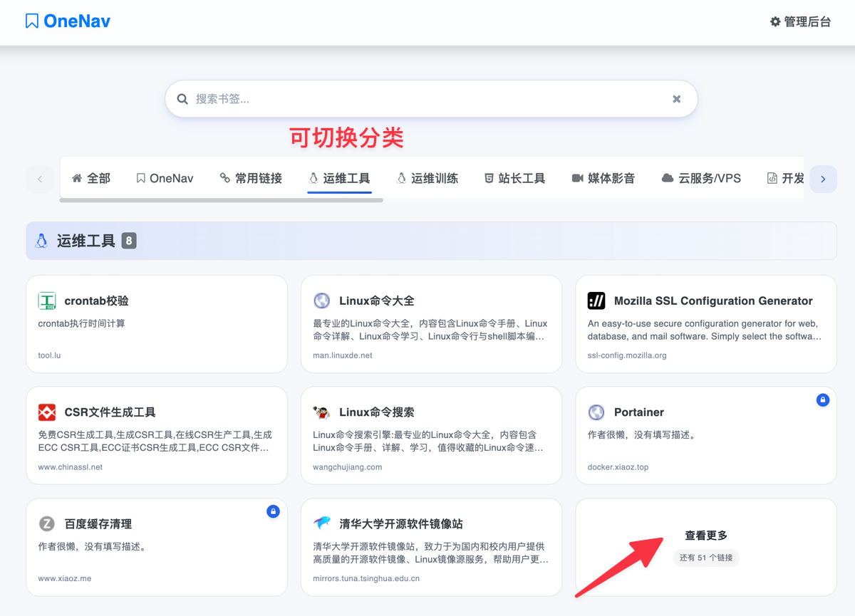The width and height of the screenshot is (855, 616).
Task: Open the Portainer card title
Action: [639, 412]
